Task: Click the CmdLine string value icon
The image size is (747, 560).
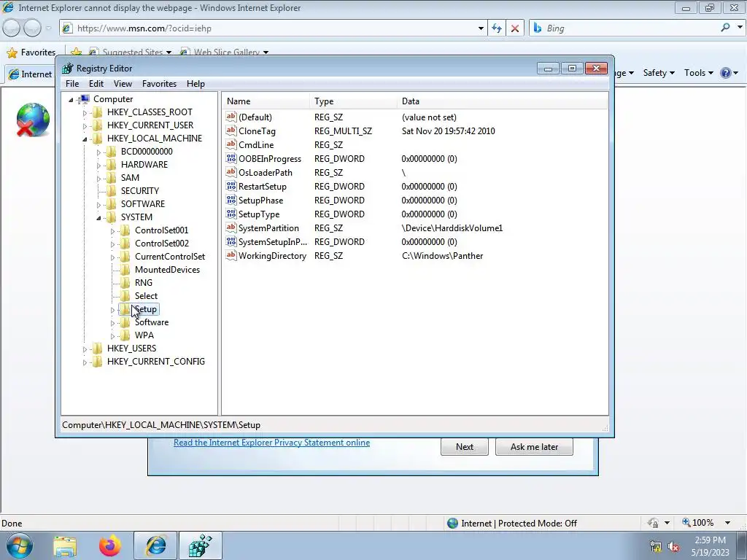Action: click(x=231, y=144)
